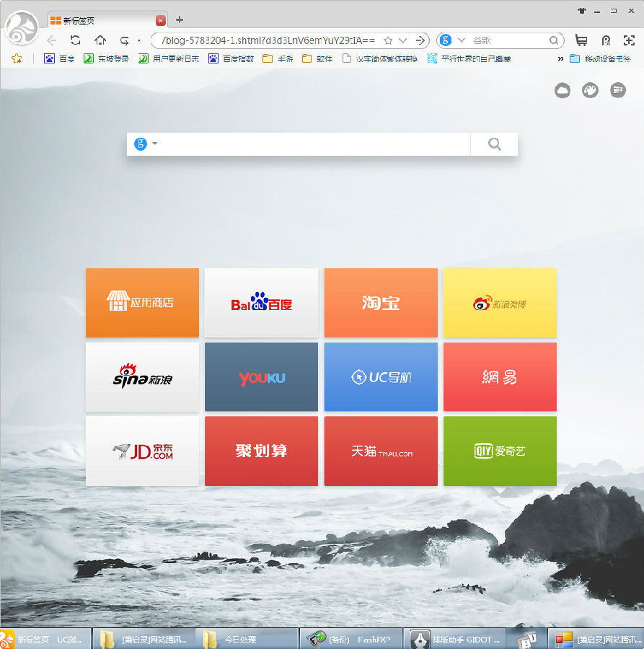This screenshot has width=644, height=649.
Task: Open the 新浪微博 tile
Action: click(x=500, y=303)
